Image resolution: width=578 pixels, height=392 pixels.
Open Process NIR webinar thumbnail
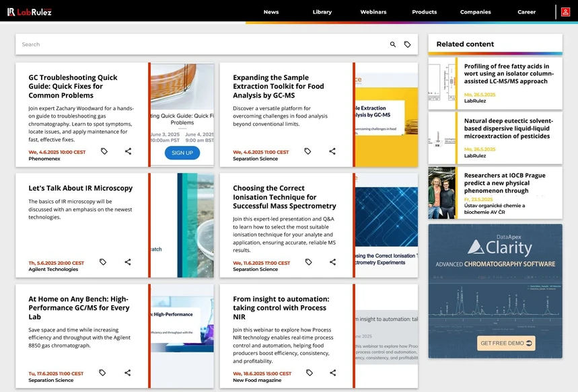pos(386,336)
